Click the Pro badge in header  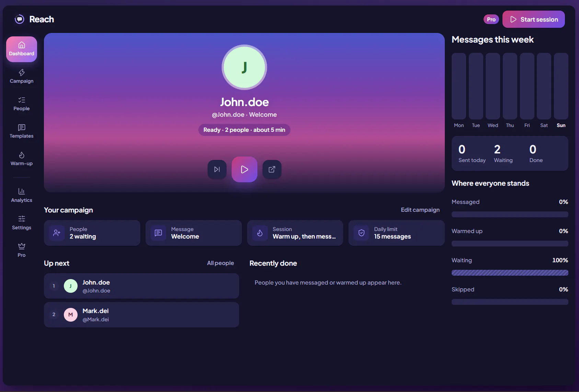click(491, 19)
